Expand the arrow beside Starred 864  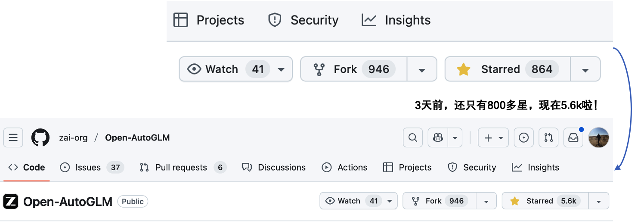point(585,69)
